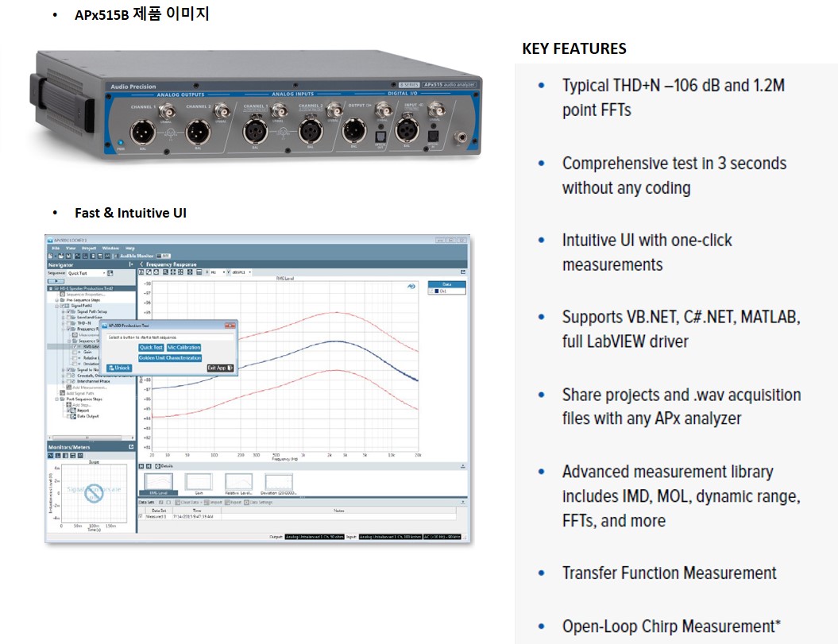Toggle the THD+N checkbox
838x644 pixels.
click(x=69, y=323)
